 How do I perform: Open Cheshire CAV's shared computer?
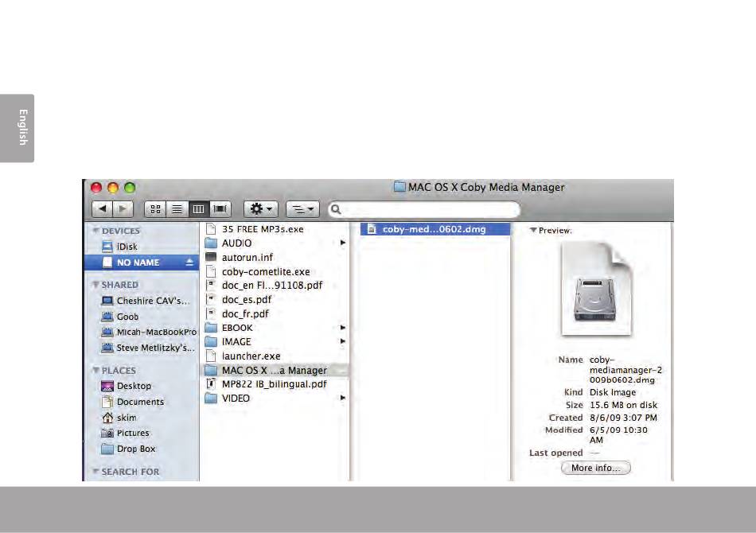coord(142,301)
